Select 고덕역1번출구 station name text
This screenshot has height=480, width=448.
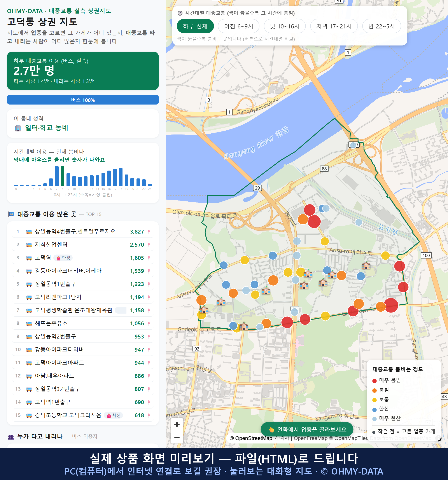(53, 402)
